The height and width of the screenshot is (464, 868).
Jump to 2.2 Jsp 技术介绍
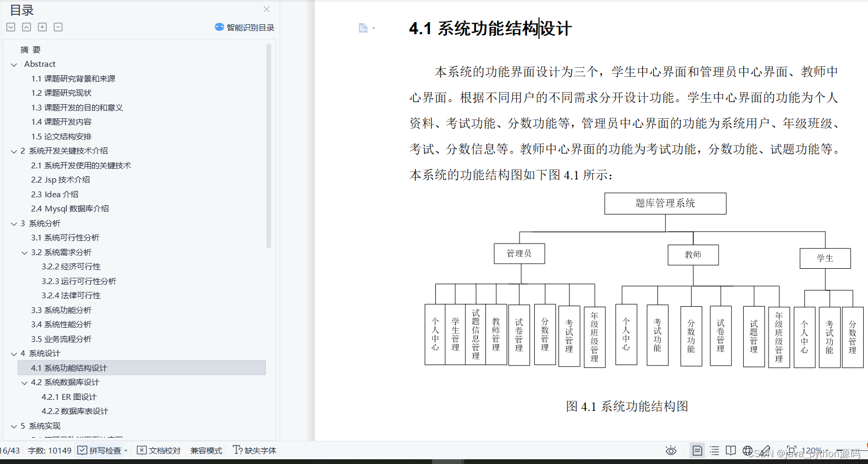61,179
